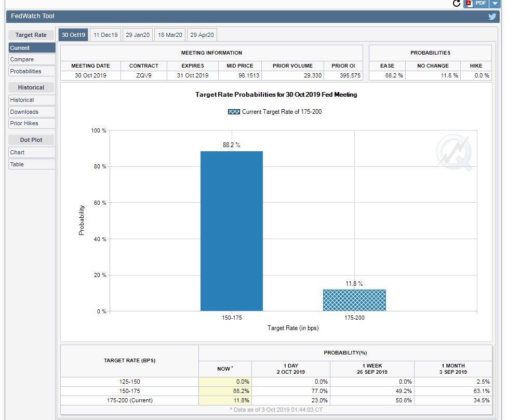Click the NOW column header
Image resolution: width=507 pixels, height=420 pixels.
225,369
